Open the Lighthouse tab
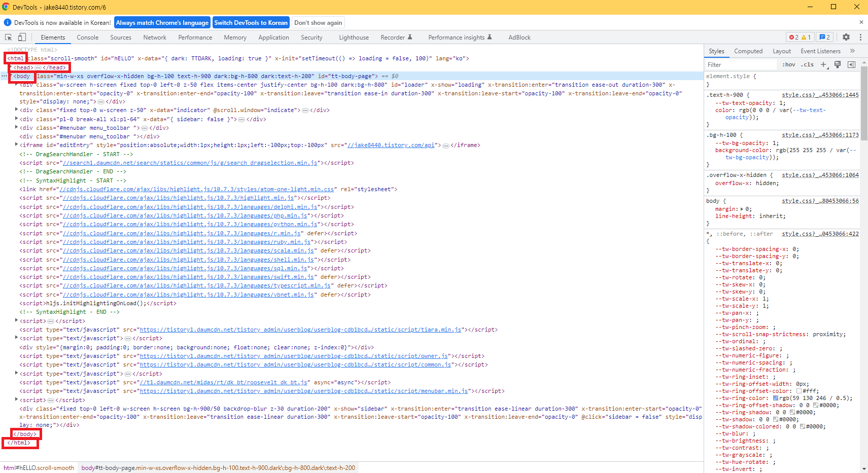 pyautogui.click(x=354, y=38)
